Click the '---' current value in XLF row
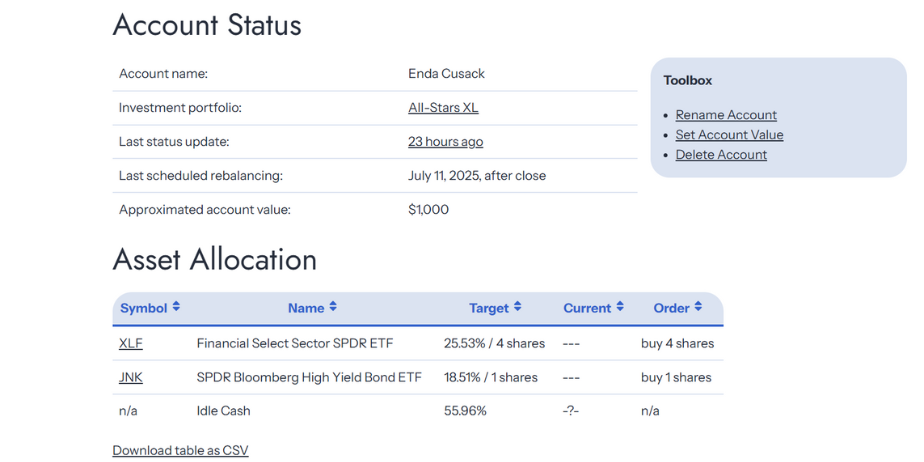This screenshot has height=462, width=924. (x=571, y=344)
